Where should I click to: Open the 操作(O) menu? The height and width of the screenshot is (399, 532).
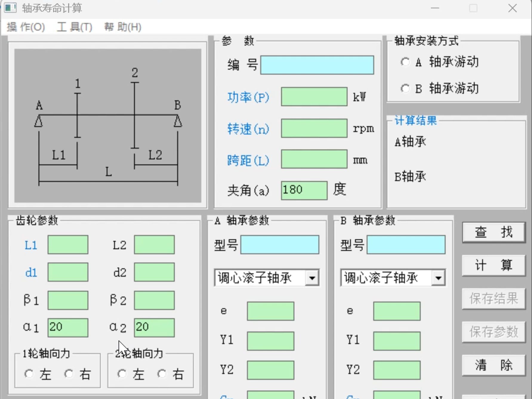tap(26, 27)
